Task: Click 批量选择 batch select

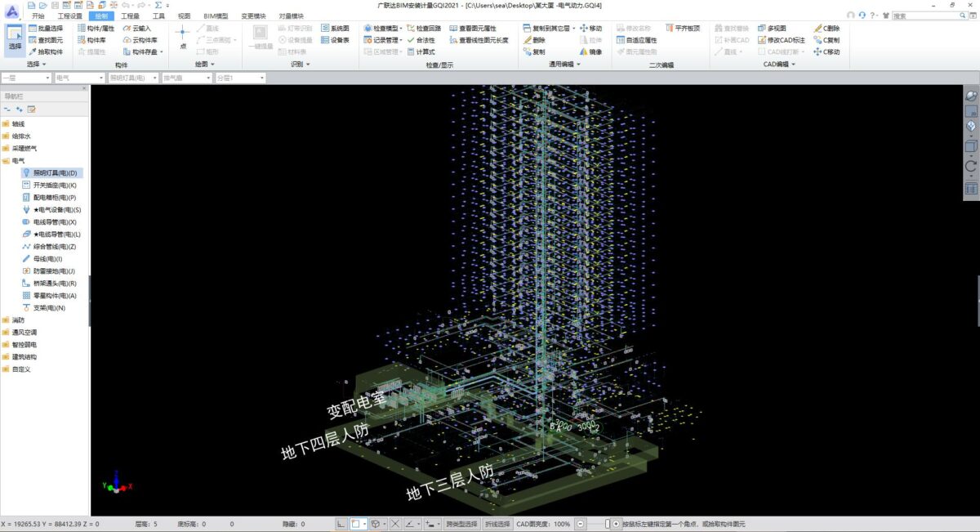Action: [x=45, y=28]
